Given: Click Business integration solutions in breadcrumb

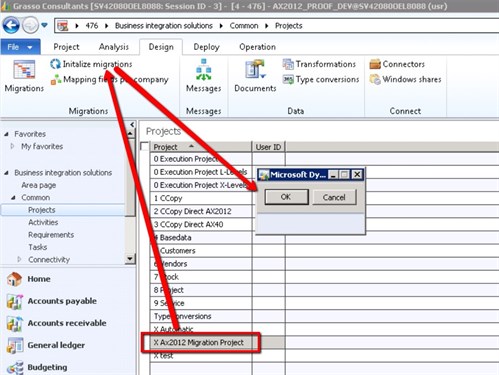Looking at the screenshot, I should click(164, 26).
